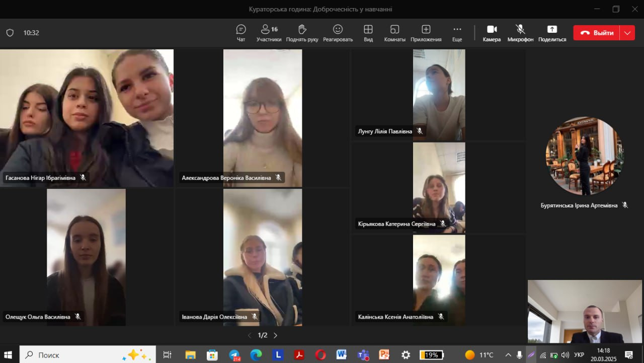Switch to Microsoft Teams on the taskbar
This screenshot has height=363, width=644.
(x=363, y=355)
